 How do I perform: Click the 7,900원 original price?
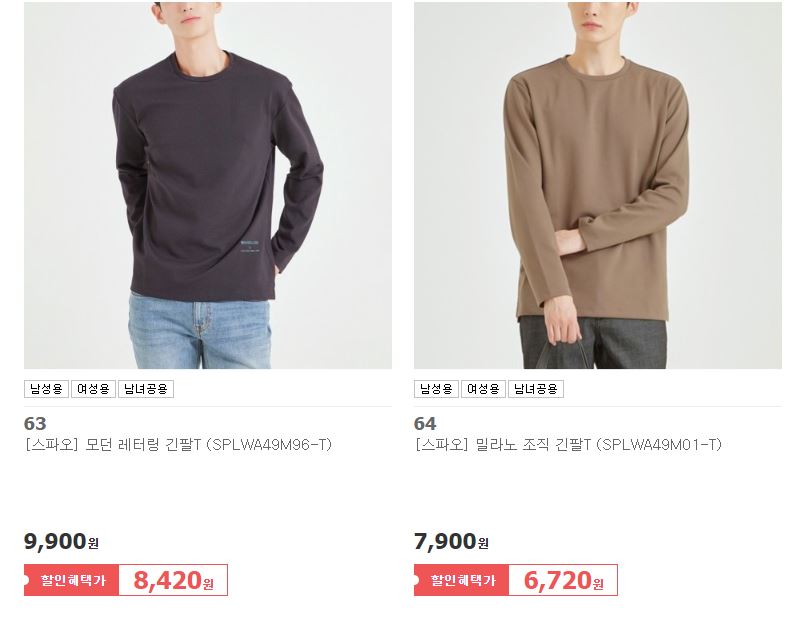click(x=451, y=542)
